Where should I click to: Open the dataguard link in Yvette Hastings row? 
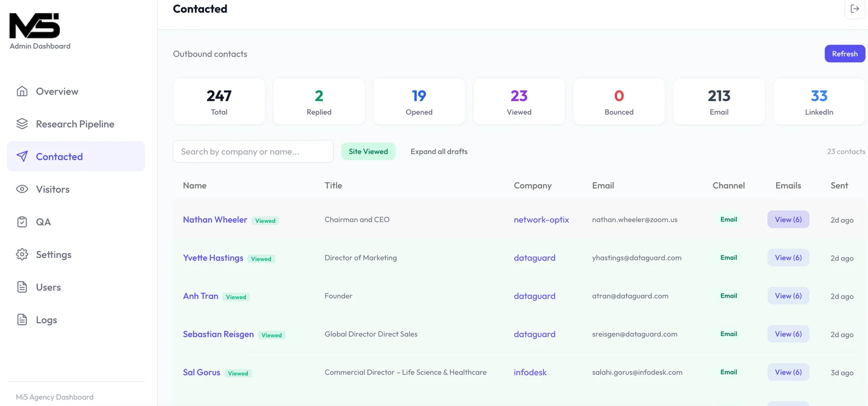(x=534, y=257)
